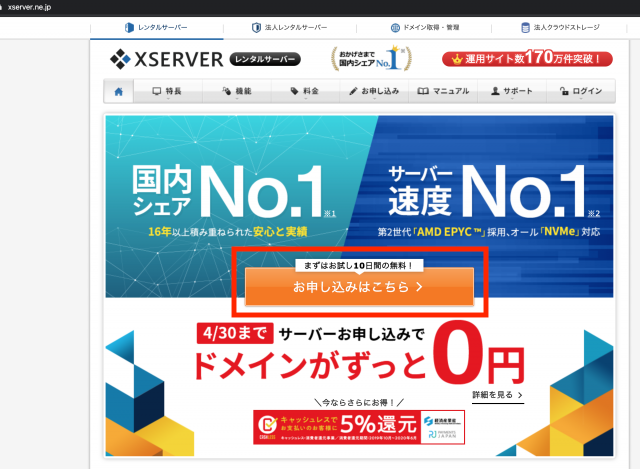Click the 国内シェアNo.1 hero banner
The height and width of the screenshot is (469, 640).
(235, 198)
